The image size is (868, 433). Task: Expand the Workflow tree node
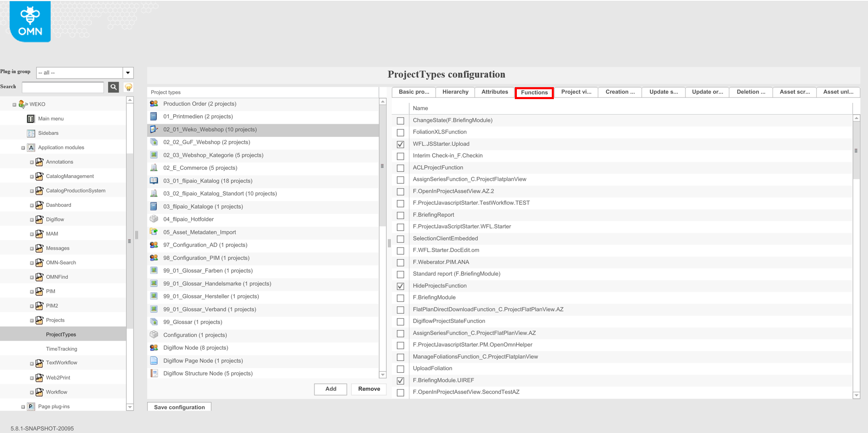pos(32,392)
